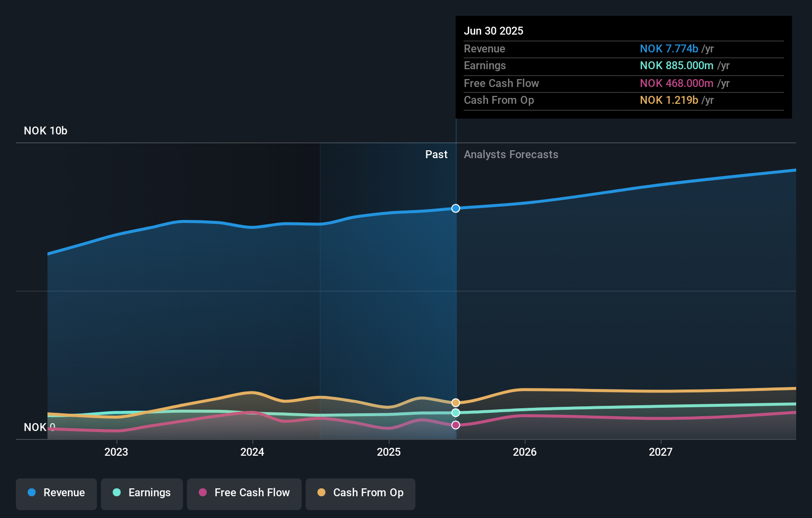Open the Analysts Forecasts view
Image resolution: width=812 pixels, height=518 pixels.
[x=511, y=154]
